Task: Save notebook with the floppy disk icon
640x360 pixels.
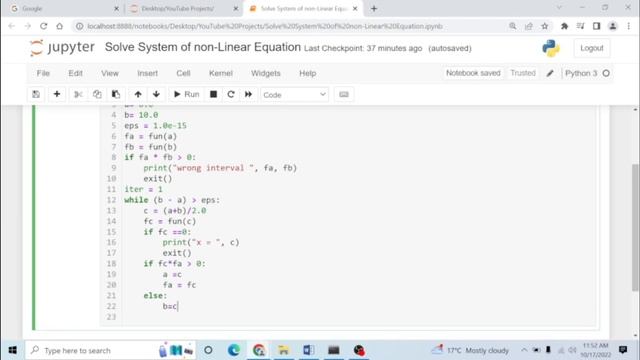Action: (36, 94)
